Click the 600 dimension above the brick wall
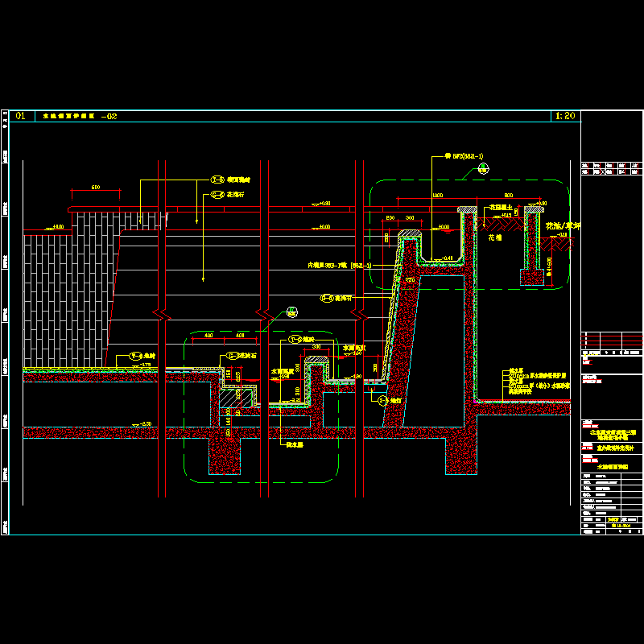This screenshot has width=644, height=644. pos(95,188)
